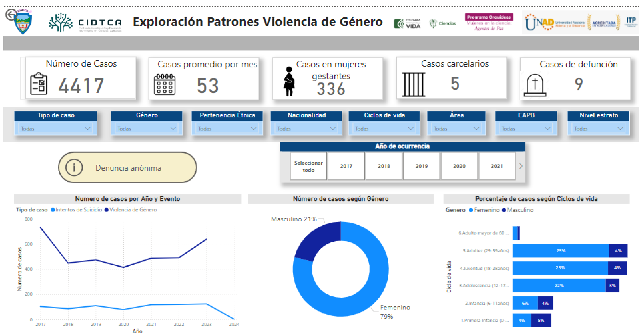Choose the Seleccionar todo year option

coord(308,166)
